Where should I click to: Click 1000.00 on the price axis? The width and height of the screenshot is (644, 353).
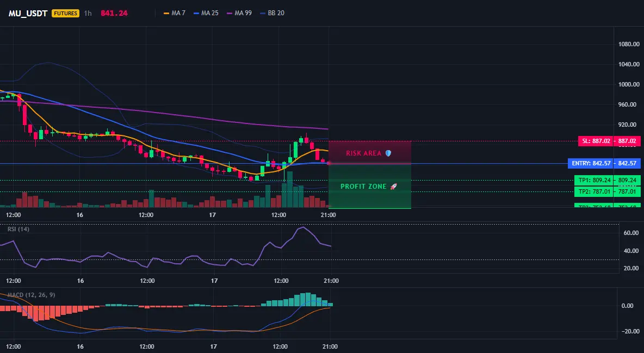tap(629, 84)
